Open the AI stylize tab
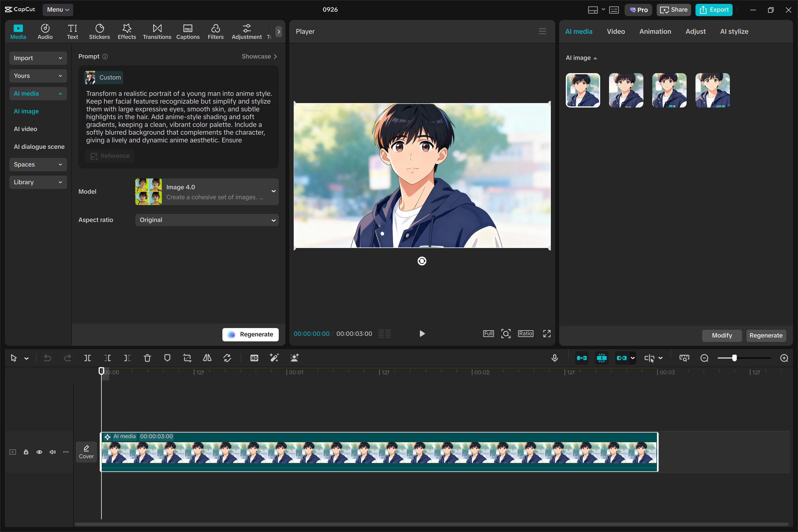The image size is (798, 532). pyautogui.click(x=734, y=32)
